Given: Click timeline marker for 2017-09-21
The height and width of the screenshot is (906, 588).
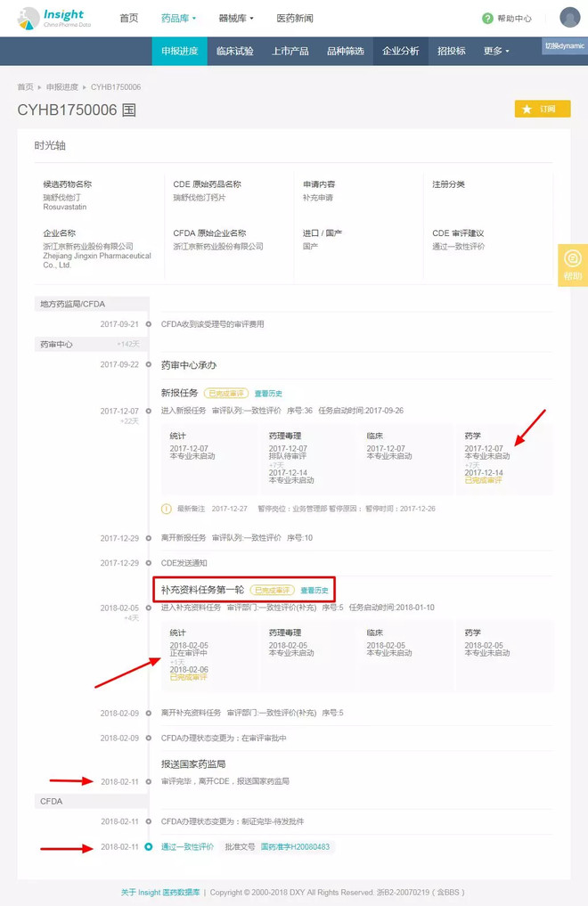Looking at the screenshot, I should pos(149,324).
